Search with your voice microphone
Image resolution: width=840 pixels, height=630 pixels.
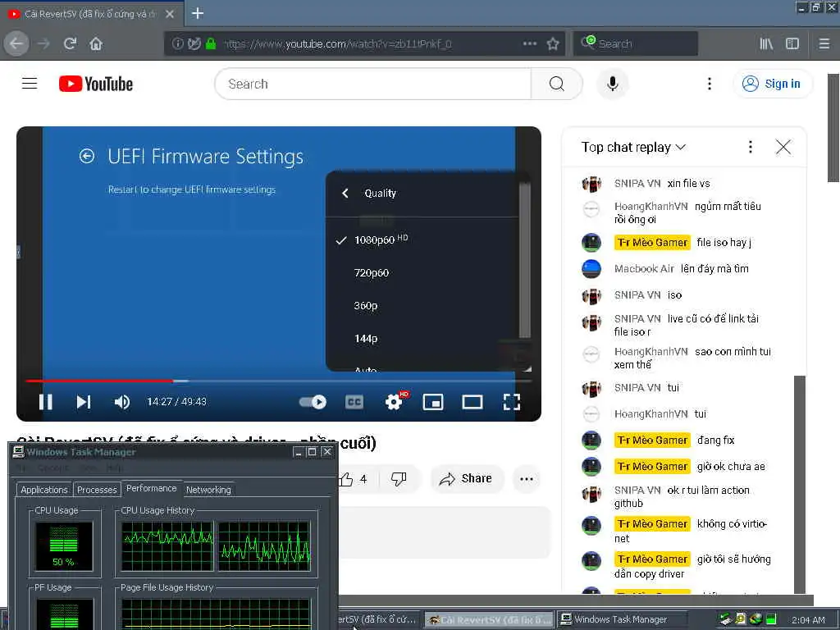(x=612, y=84)
